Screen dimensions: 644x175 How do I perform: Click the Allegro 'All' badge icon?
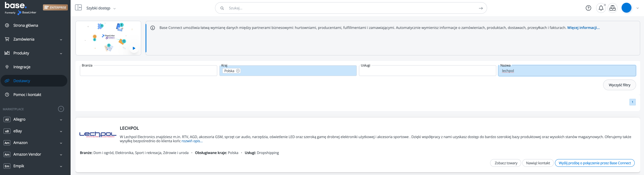(x=7, y=120)
